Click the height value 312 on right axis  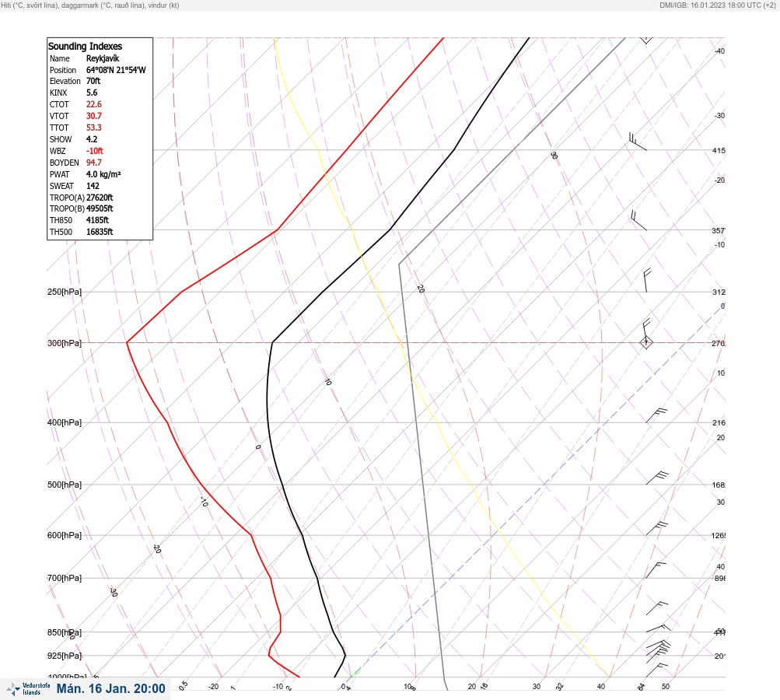tap(719, 292)
